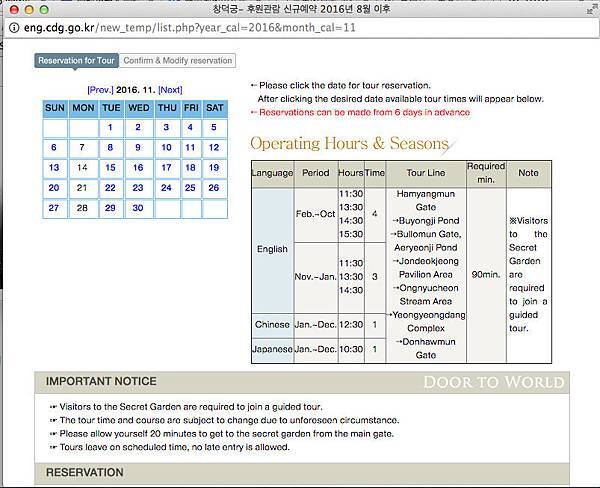Select November 22 on the calendar
600x488 pixels.
pyautogui.click(x=110, y=188)
